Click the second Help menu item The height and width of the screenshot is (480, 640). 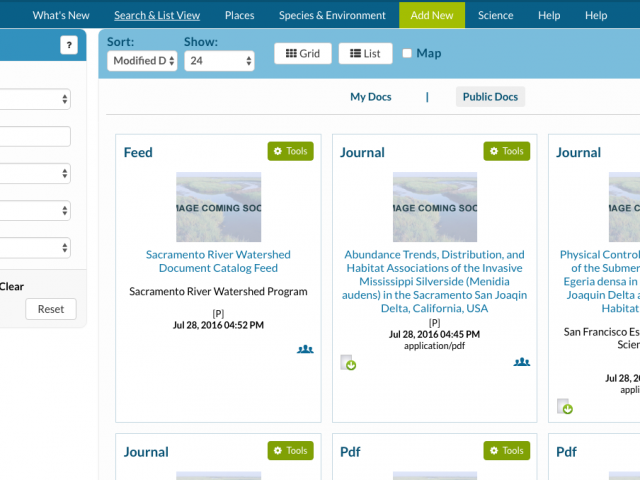point(596,16)
